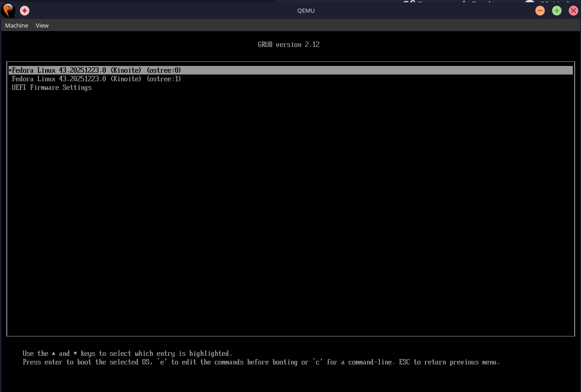Click the orange minimize circle icon

click(x=540, y=10)
